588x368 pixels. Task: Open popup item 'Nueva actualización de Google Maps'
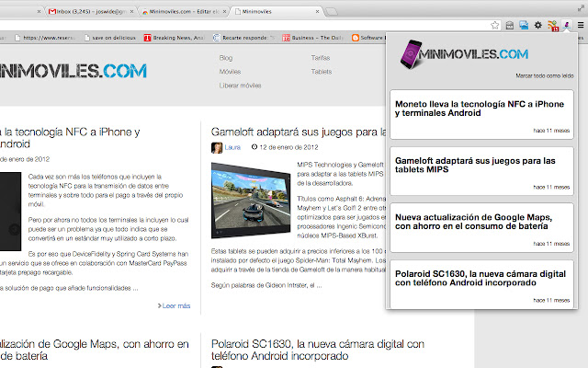coord(481,227)
